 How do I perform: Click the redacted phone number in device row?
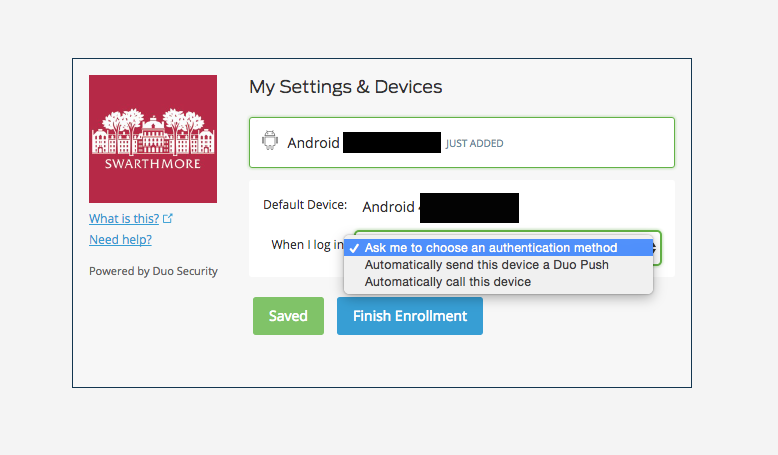pyautogui.click(x=392, y=142)
